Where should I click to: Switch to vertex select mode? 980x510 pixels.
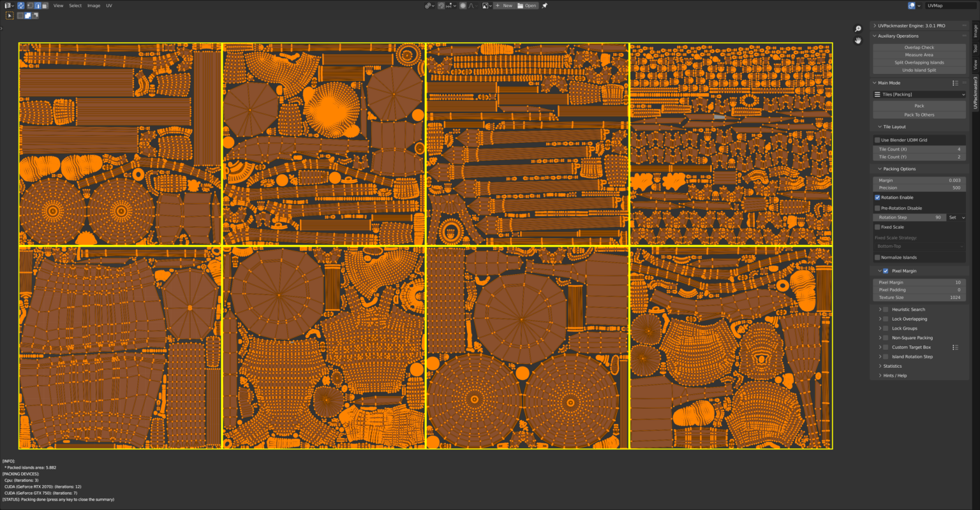coord(29,6)
